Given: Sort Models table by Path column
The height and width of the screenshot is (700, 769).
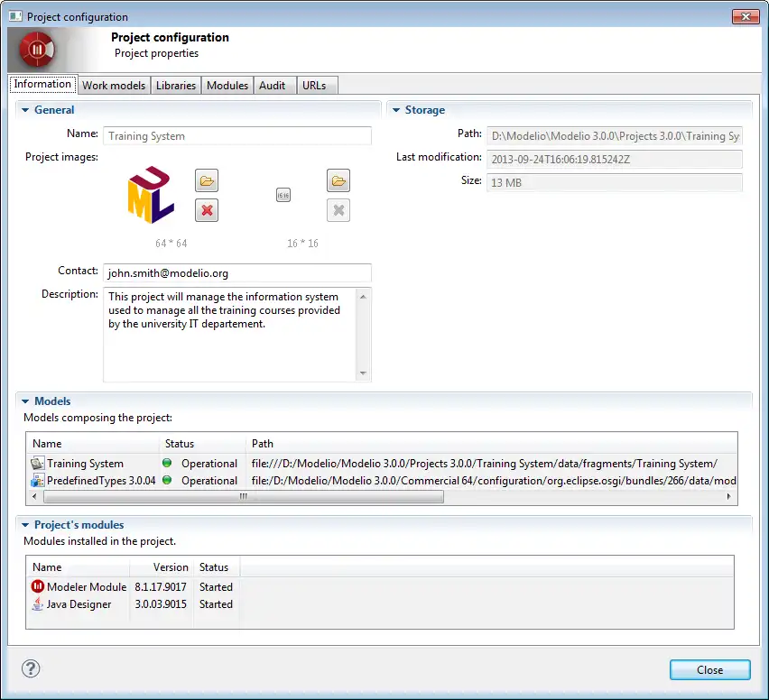Looking at the screenshot, I should tap(491, 444).
